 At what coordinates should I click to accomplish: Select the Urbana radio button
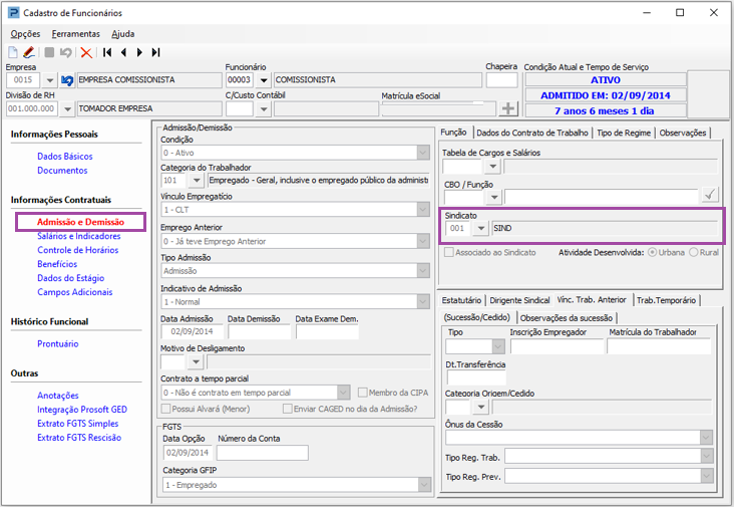pyautogui.click(x=652, y=252)
